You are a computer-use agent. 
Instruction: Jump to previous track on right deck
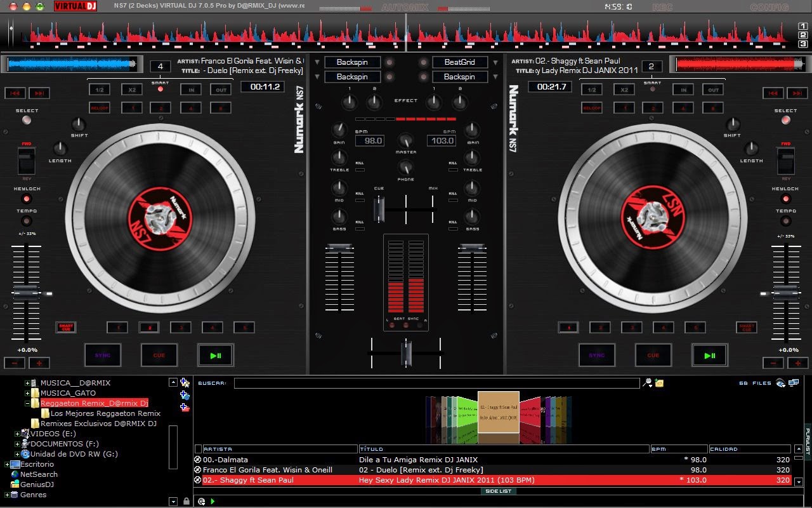pos(773,93)
